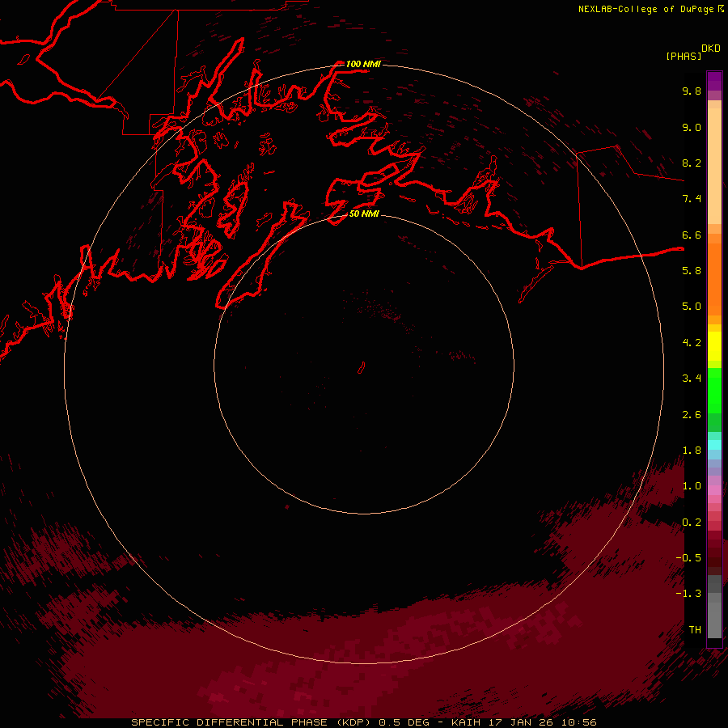Select the 5.0 legend value

pyautogui.click(x=692, y=307)
